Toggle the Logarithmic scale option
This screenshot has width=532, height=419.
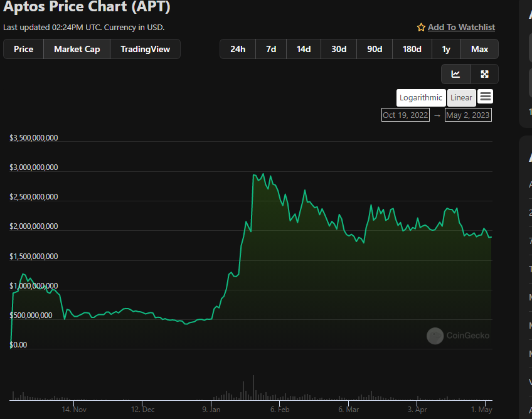tap(421, 98)
